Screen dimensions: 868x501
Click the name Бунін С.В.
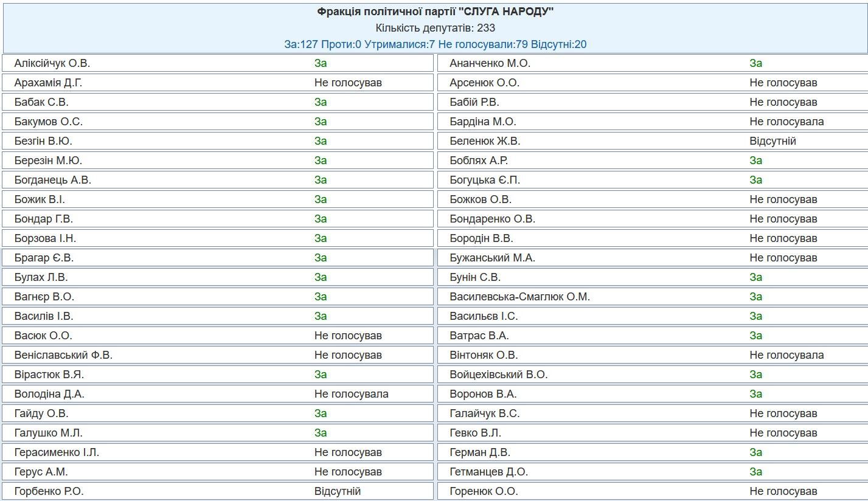click(476, 277)
